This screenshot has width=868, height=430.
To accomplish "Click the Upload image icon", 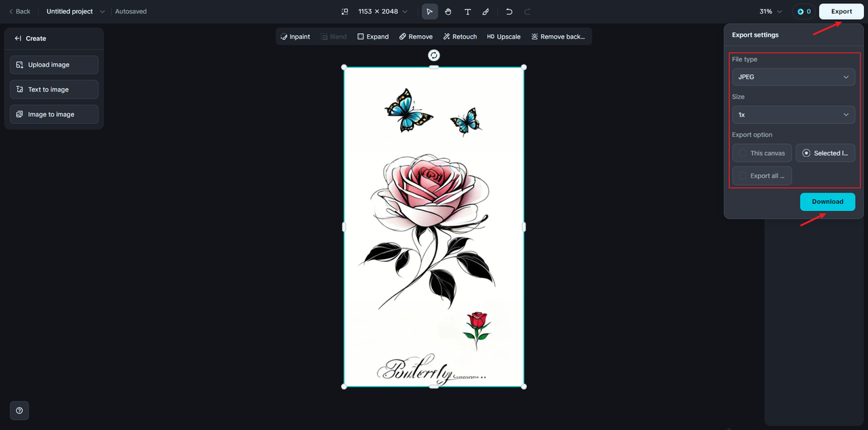I will pyautogui.click(x=20, y=64).
